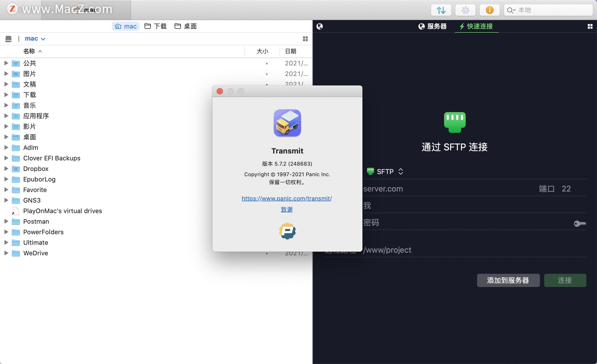Close the About Transmit window
This screenshot has width=597, height=364.
(x=220, y=91)
